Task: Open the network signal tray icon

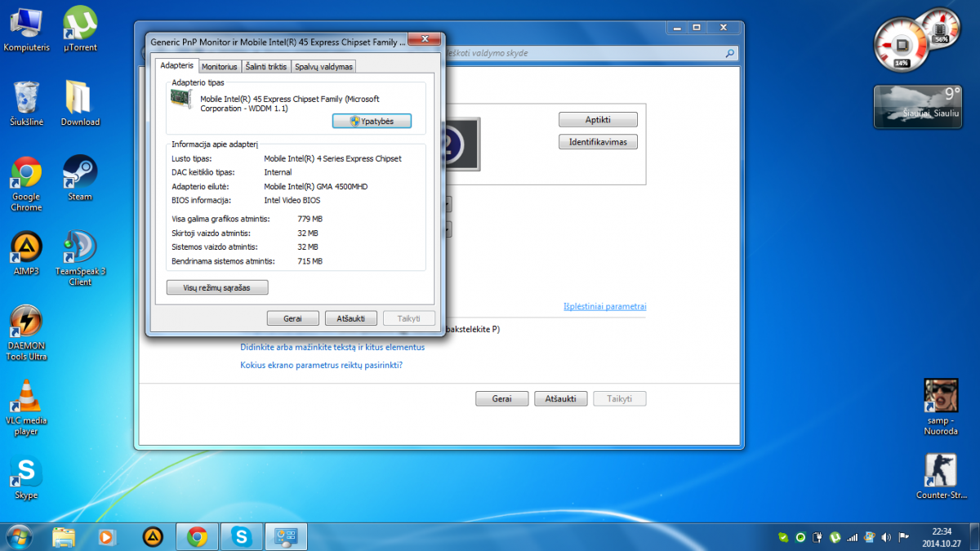Action: click(x=853, y=537)
